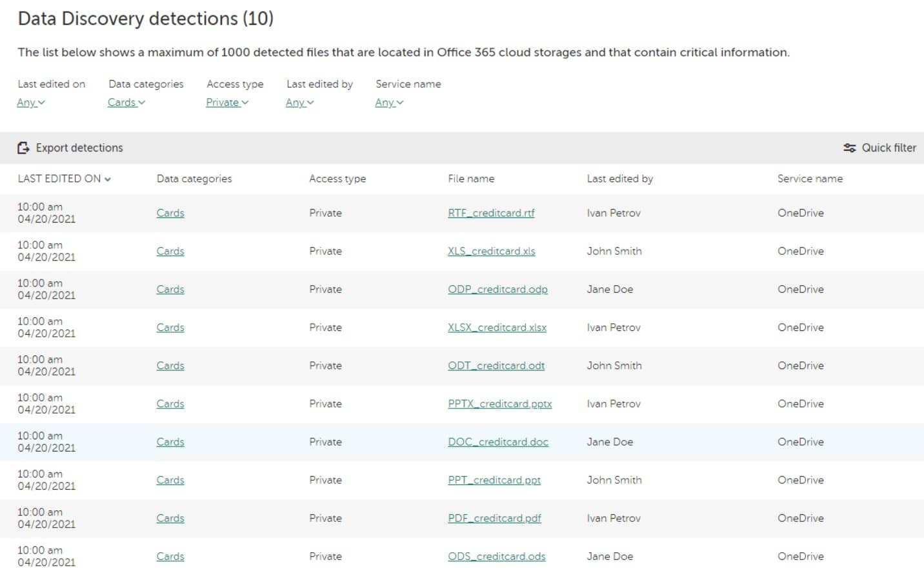Open the Last edited by 'Any' dropdown
The height and width of the screenshot is (569, 924).
click(x=299, y=102)
